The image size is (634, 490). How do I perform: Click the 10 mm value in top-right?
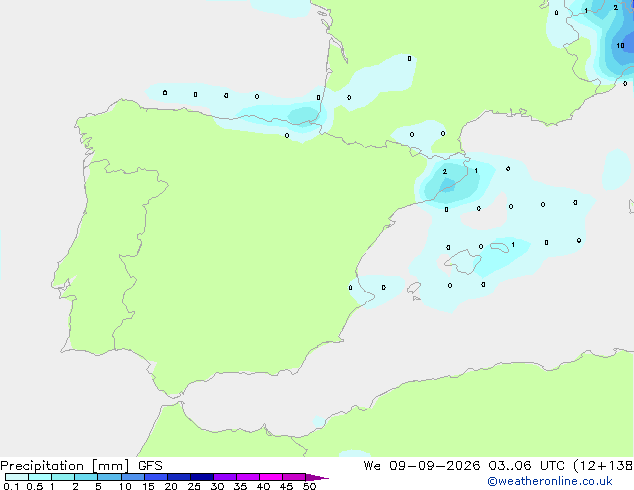(x=620, y=46)
